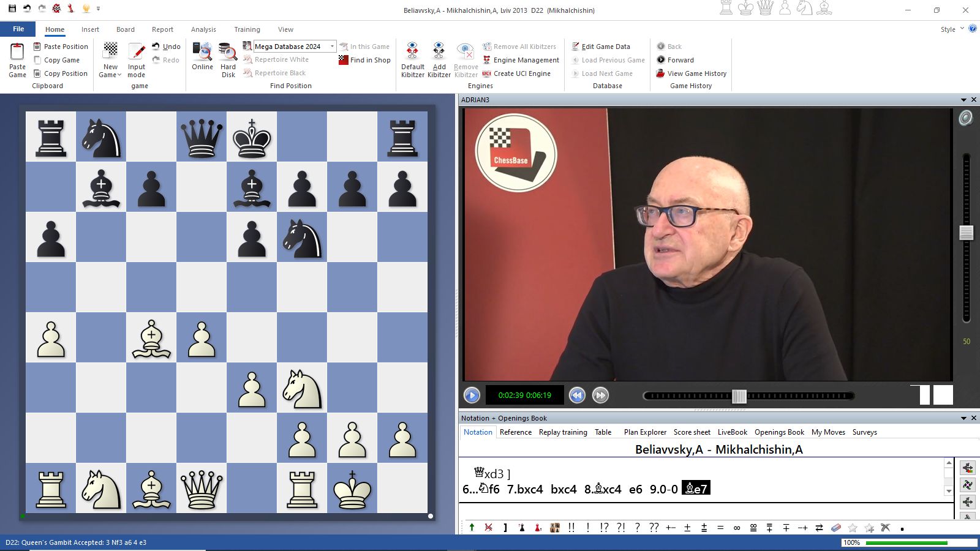Click Undo in the game group
The image size is (980, 551).
166,47
